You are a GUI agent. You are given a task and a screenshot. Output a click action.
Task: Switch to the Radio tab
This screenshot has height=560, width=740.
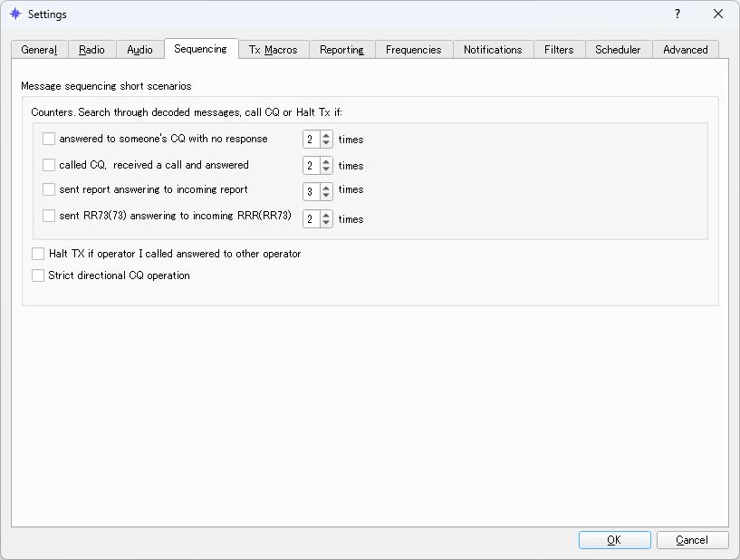pos(91,49)
